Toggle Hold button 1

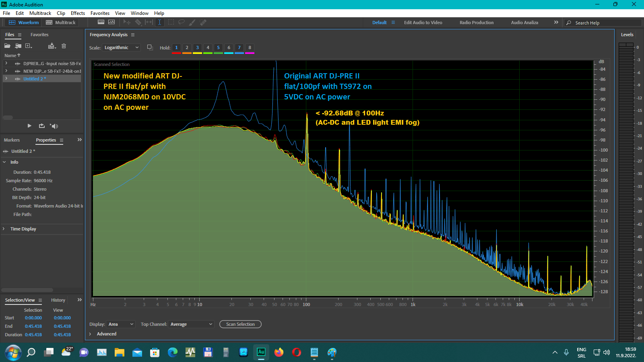click(176, 47)
